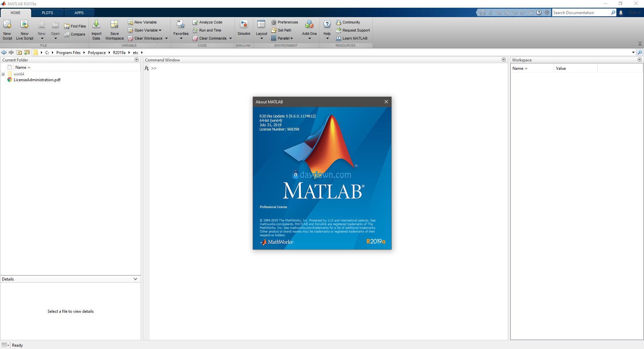Open the Set Path dialog

[x=281, y=30]
